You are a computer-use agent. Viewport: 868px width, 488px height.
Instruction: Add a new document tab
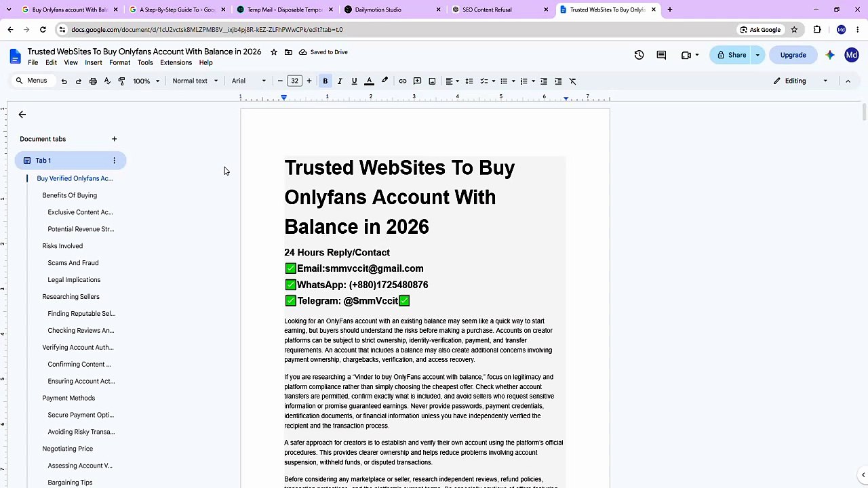pos(114,139)
